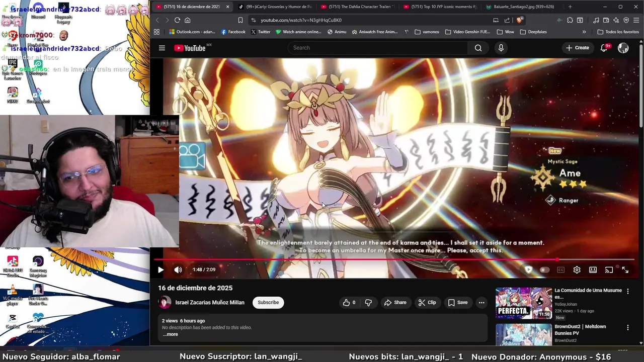Open the YouTube guide hamburger menu
The image size is (644, 362).
click(162, 48)
